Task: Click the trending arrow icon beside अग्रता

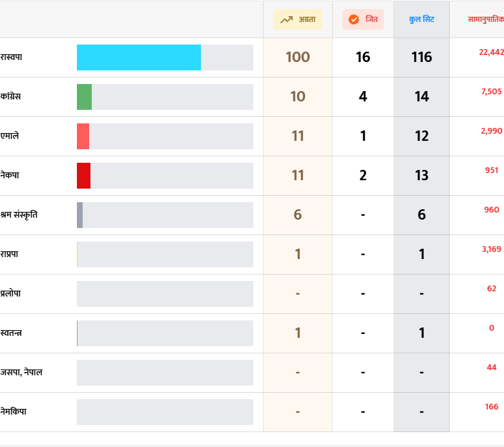Action: point(286,19)
